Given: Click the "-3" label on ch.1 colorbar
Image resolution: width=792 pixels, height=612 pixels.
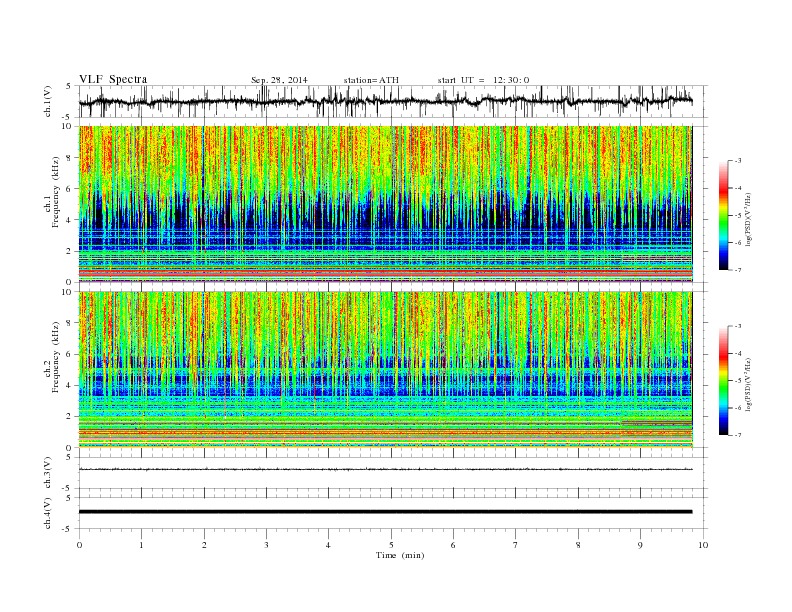Looking at the screenshot, I should (x=738, y=161).
